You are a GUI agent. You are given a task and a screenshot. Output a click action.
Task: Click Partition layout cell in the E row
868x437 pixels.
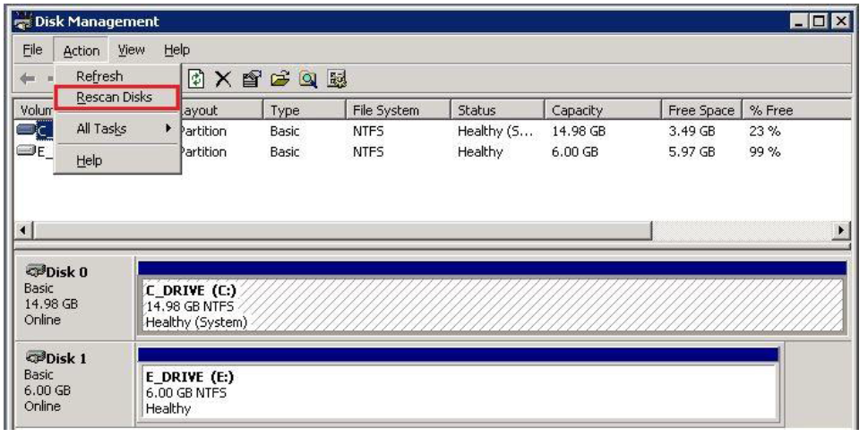click(203, 151)
